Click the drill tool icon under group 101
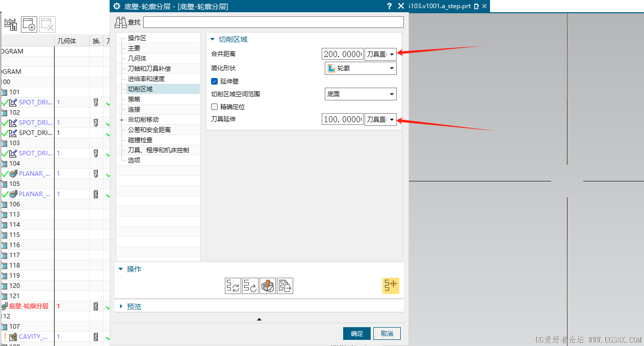 [x=95, y=102]
